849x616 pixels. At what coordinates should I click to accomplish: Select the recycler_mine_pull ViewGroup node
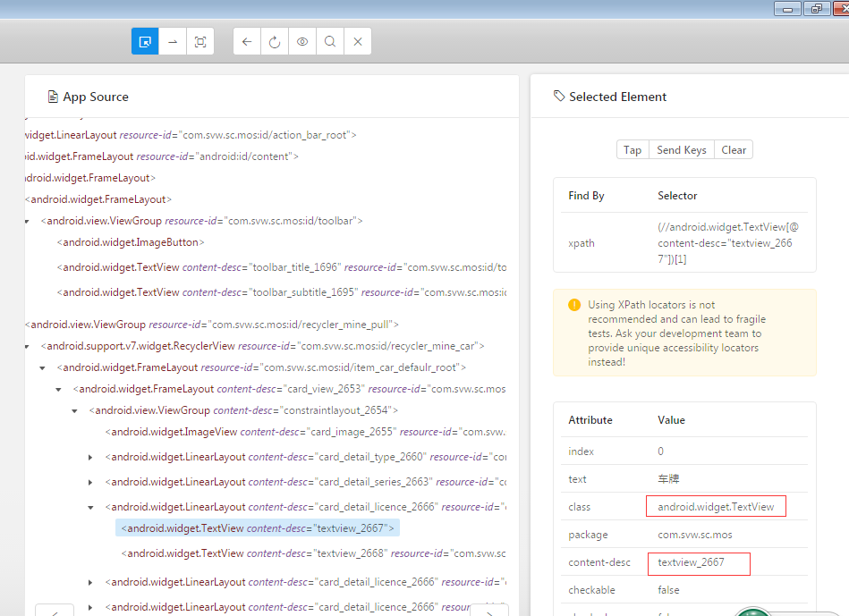click(x=212, y=325)
